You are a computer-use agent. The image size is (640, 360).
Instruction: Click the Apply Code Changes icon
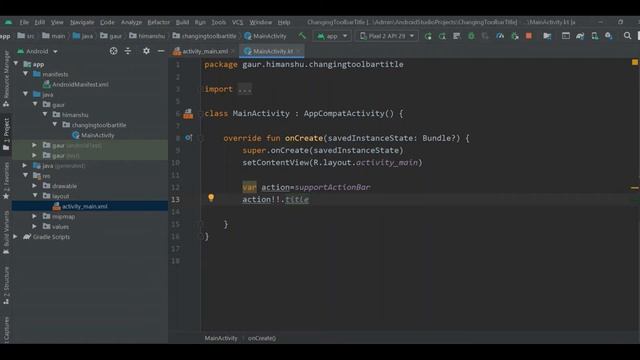pyautogui.click(x=457, y=36)
